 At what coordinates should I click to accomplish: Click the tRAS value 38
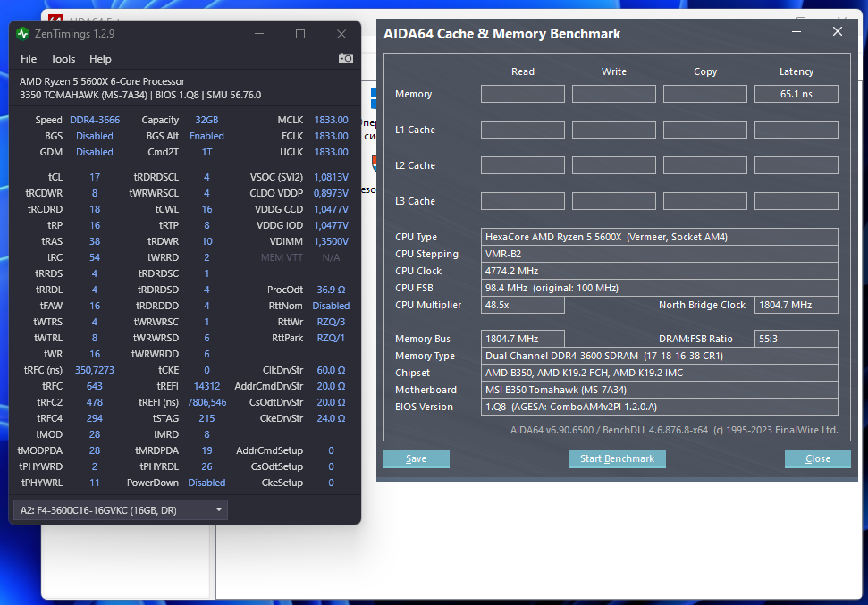[x=95, y=241]
